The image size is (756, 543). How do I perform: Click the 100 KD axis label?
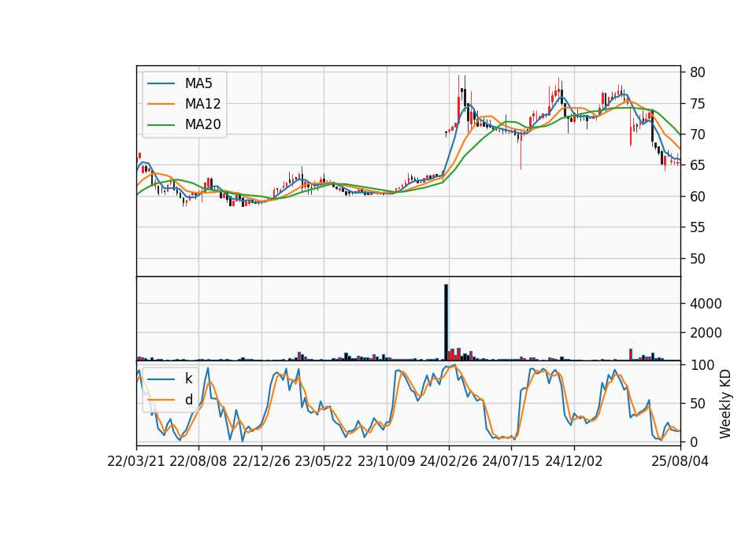702,365
